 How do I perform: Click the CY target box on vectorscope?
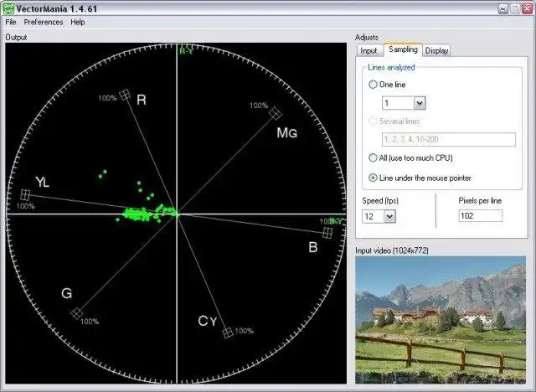(x=228, y=333)
